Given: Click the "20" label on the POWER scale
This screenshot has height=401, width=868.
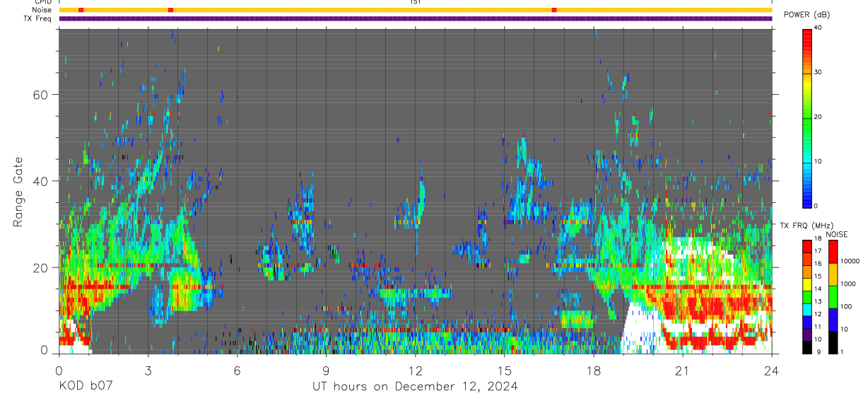Looking at the screenshot, I should 818,117.
